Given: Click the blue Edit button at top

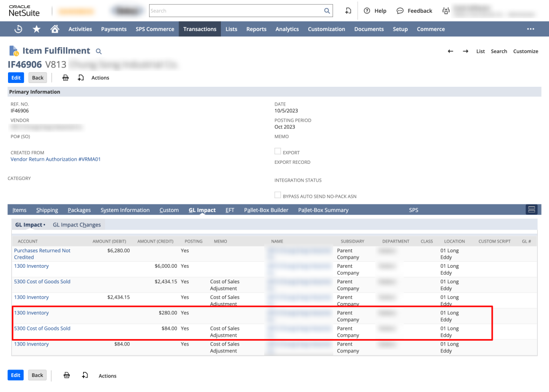Looking at the screenshot, I should point(16,78).
